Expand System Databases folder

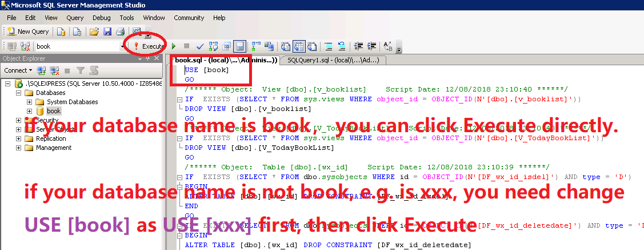pos(29,102)
